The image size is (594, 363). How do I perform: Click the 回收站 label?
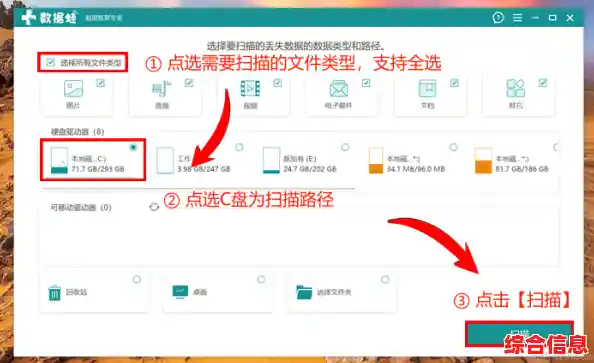76,292
